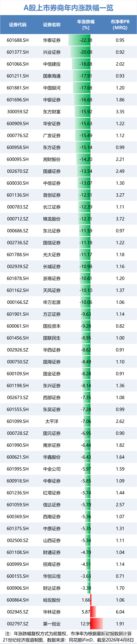Click the name 西南证券
The image size is (137, 644).
52,517
